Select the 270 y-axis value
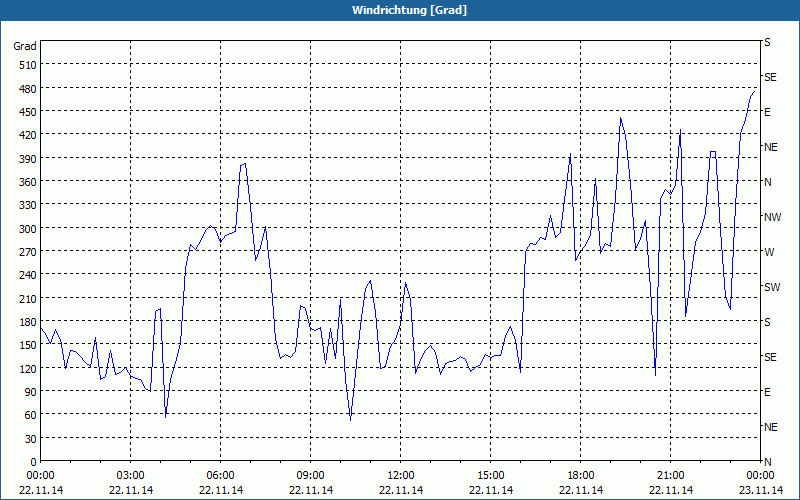Image resolution: width=800 pixels, height=500 pixels. pyautogui.click(x=29, y=252)
